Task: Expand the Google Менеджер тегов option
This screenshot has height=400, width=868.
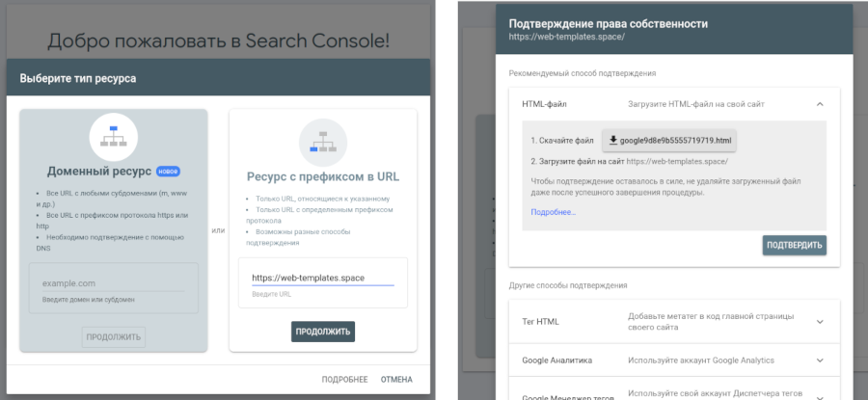Action: click(x=819, y=393)
